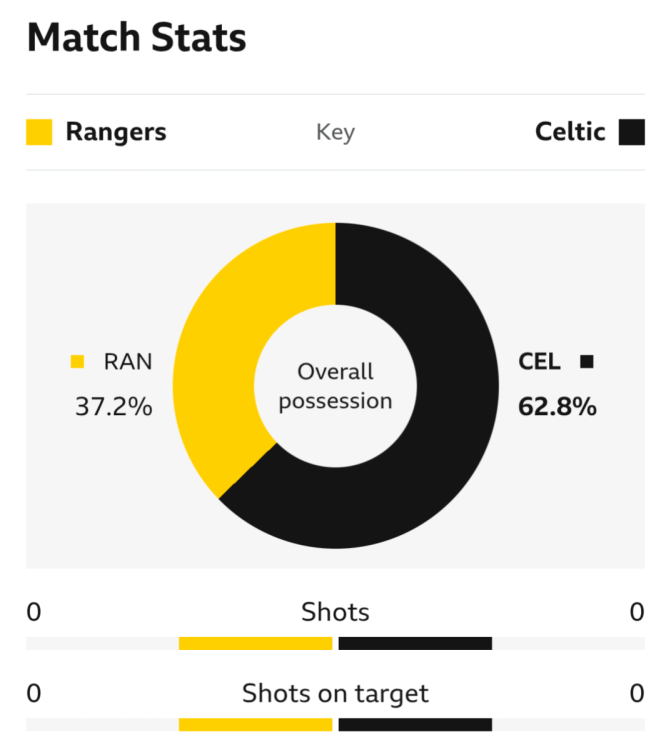The image size is (671, 750).
Task: Click the yellow Rangers key swatch
Action: point(39,132)
